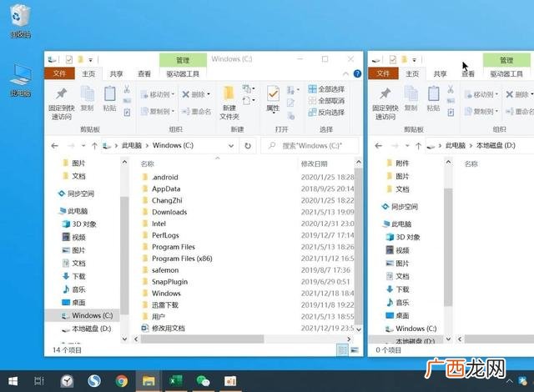Screen dimensions: 534x392
Task: Select the .android folder
Action: pyautogui.click(x=165, y=178)
